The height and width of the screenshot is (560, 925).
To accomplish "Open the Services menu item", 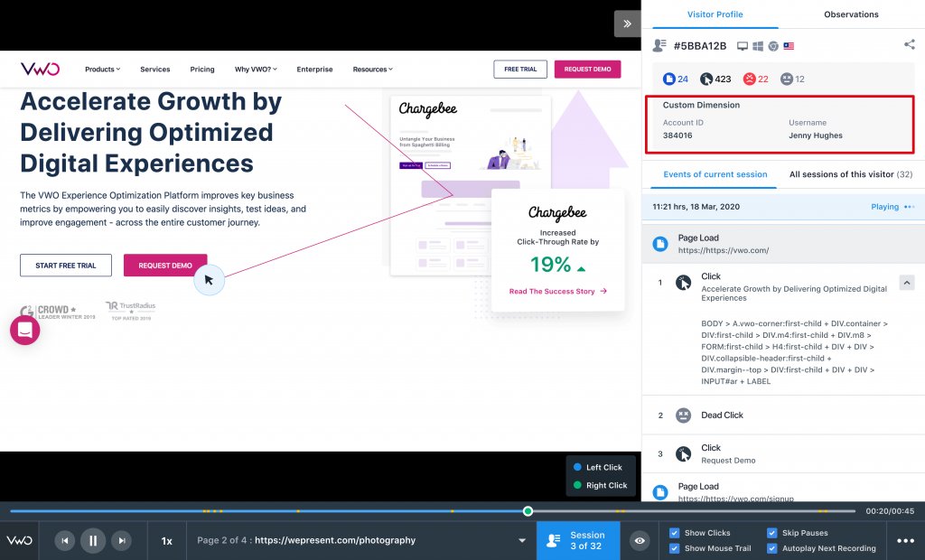I will pos(155,69).
